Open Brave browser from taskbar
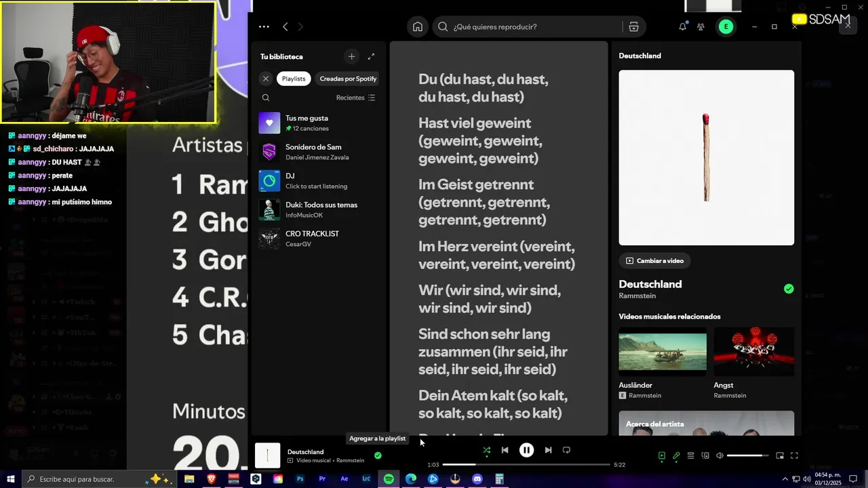 point(212,479)
